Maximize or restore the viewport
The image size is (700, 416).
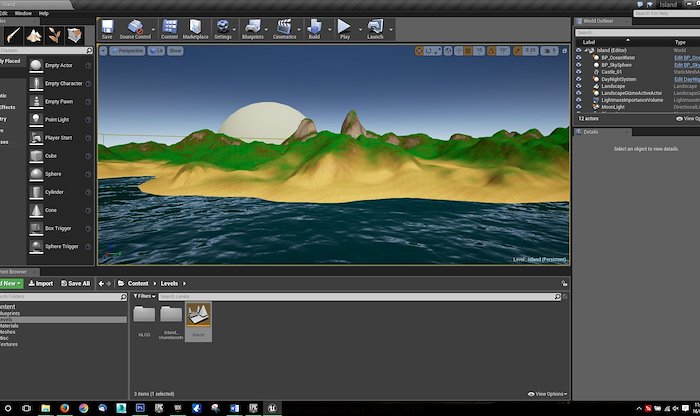564,51
